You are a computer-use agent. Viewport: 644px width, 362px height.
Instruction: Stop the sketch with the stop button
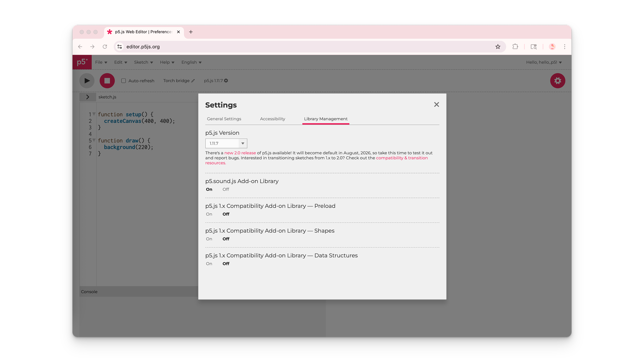pyautogui.click(x=107, y=81)
